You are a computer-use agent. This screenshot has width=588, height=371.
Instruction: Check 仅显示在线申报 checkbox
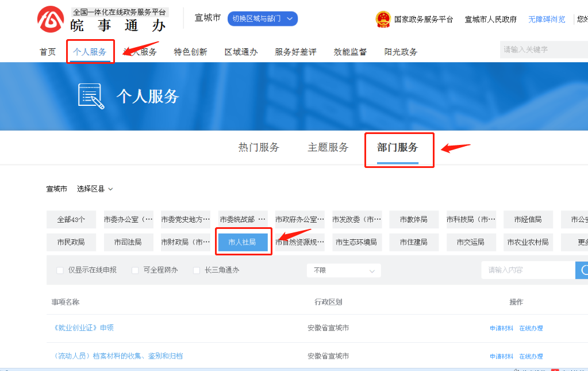[60, 270]
